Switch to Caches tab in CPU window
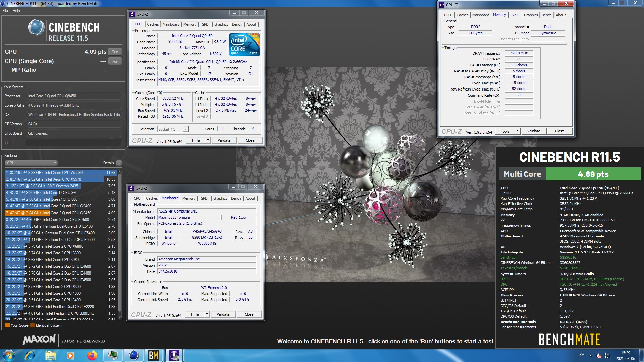This screenshot has height=362, width=644. (x=153, y=24)
